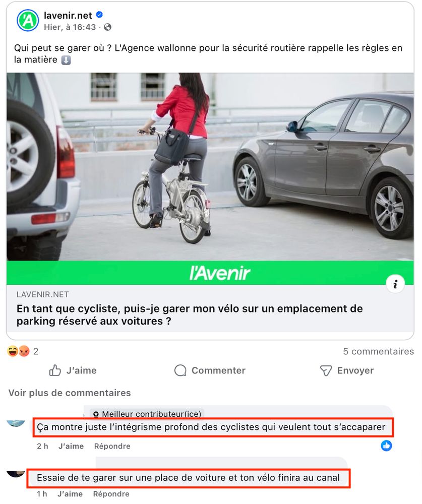422x504 pixels.
Task: Open the lavenir.net page name
Action: (x=68, y=15)
